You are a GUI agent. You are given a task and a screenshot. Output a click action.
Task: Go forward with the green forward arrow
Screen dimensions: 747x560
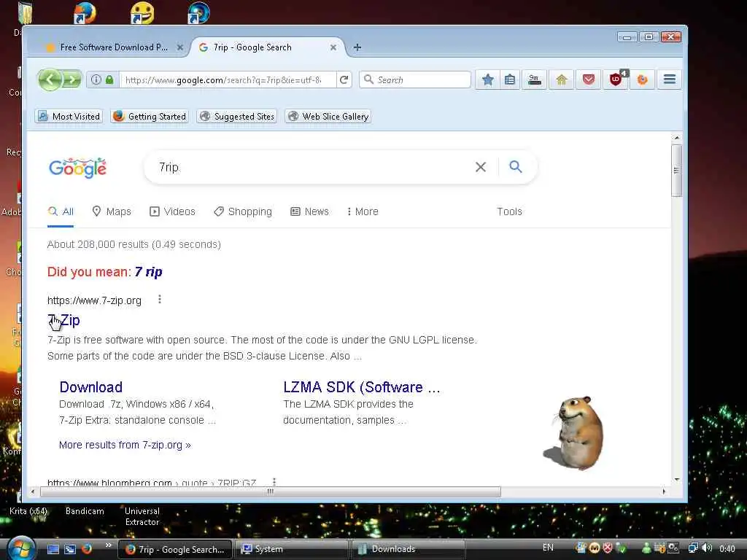click(x=72, y=79)
